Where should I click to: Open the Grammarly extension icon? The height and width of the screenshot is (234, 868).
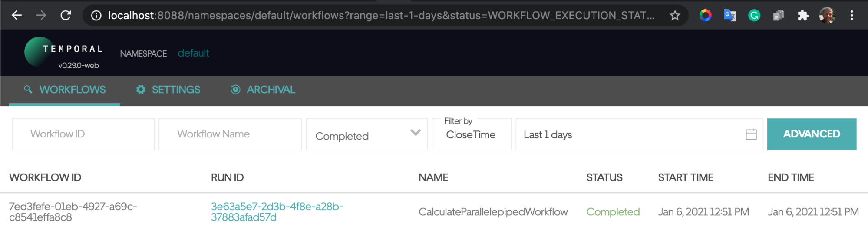coord(754,16)
